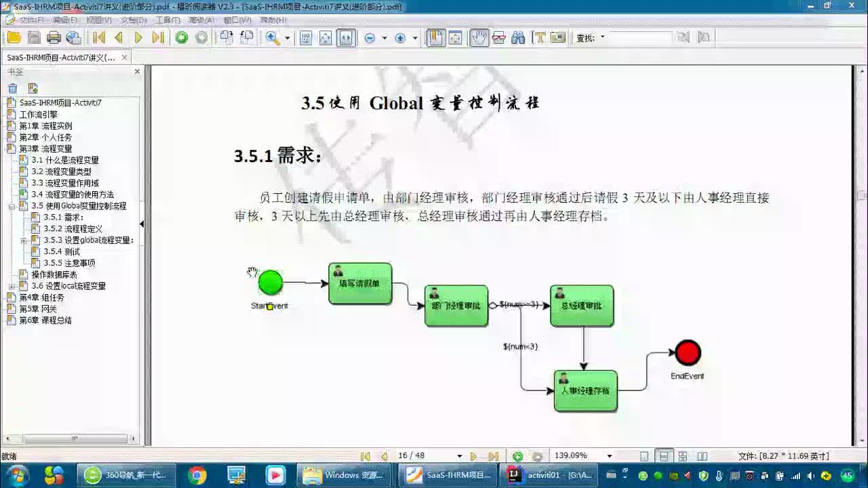Image resolution: width=868 pixels, height=488 pixels.
Task: Open the Tools menu
Action: point(168,20)
